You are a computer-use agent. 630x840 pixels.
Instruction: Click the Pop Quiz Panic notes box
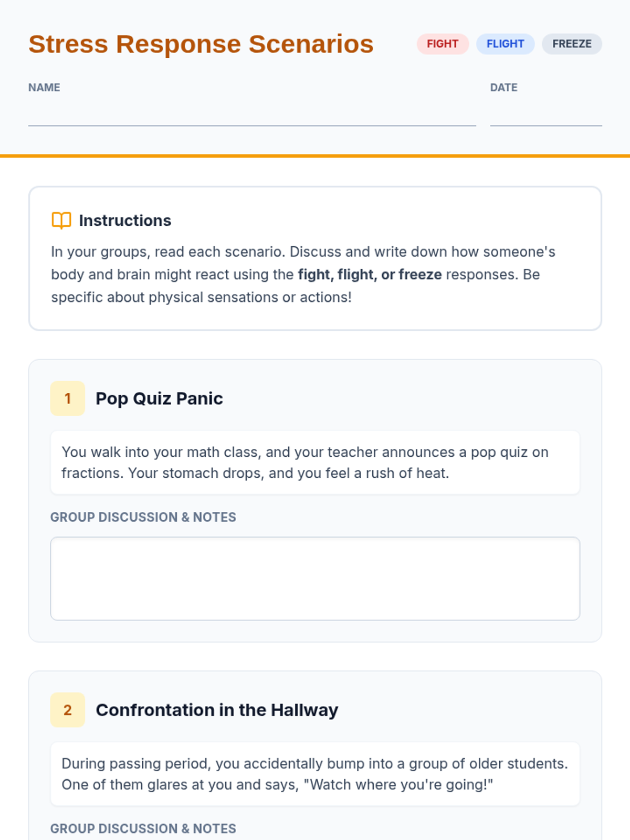coord(315,578)
